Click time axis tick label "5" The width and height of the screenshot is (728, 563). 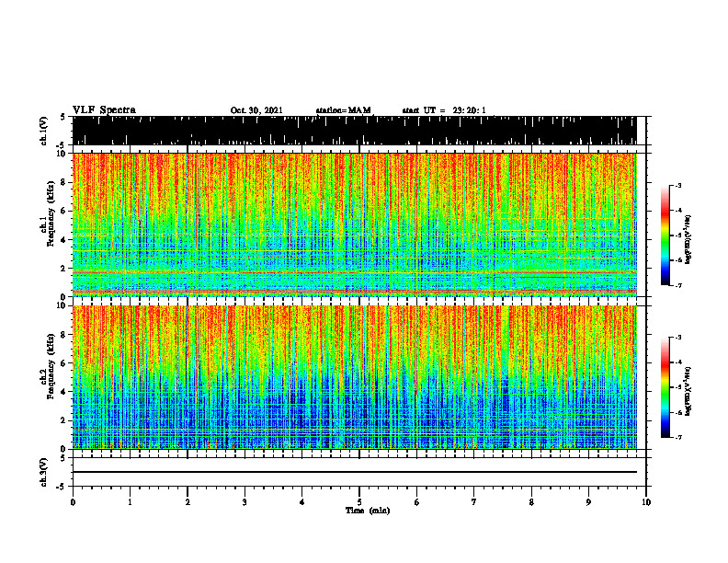click(359, 502)
